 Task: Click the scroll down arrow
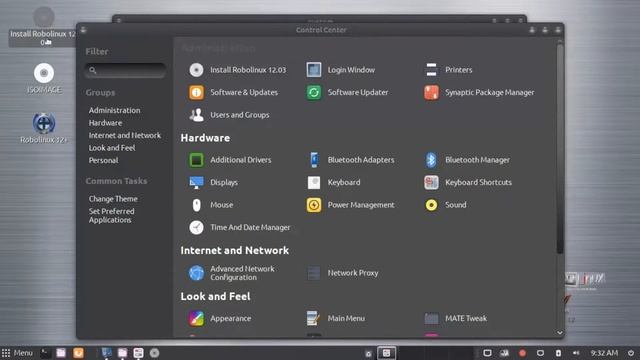[560, 333]
